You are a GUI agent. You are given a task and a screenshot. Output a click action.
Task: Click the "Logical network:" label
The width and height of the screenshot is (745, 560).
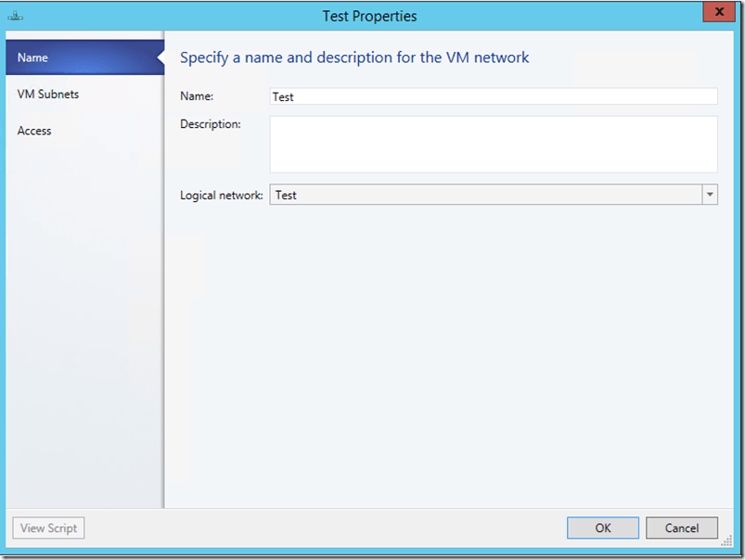click(x=221, y=196)
